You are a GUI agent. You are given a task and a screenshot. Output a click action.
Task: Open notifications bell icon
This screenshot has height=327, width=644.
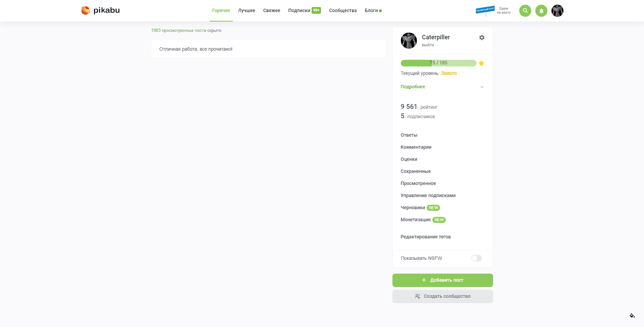coord(541,11)
